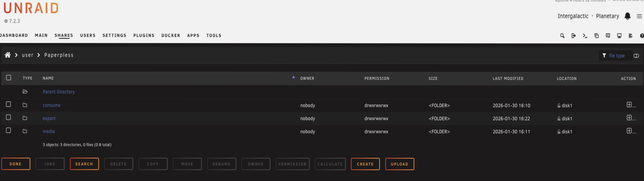The height and width of the screenshot is (181, 644).
Task: Open the media folder
Action: pyautogui.click(x=49, y=132)
